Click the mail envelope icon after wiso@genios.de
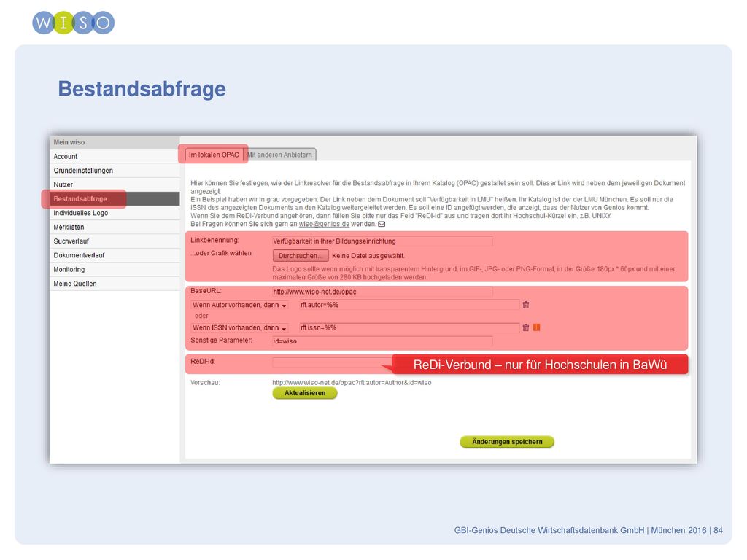 point(382,224)
